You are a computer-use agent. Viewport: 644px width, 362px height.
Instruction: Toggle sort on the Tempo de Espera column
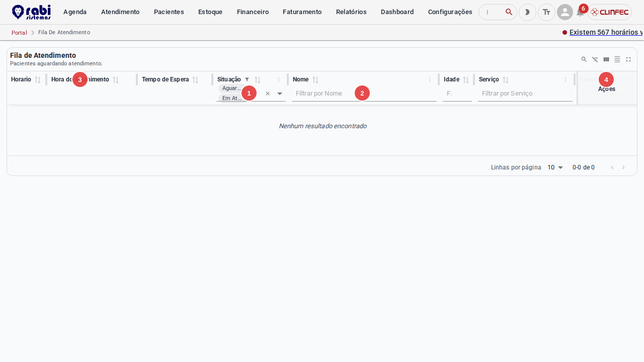point(195,79)
